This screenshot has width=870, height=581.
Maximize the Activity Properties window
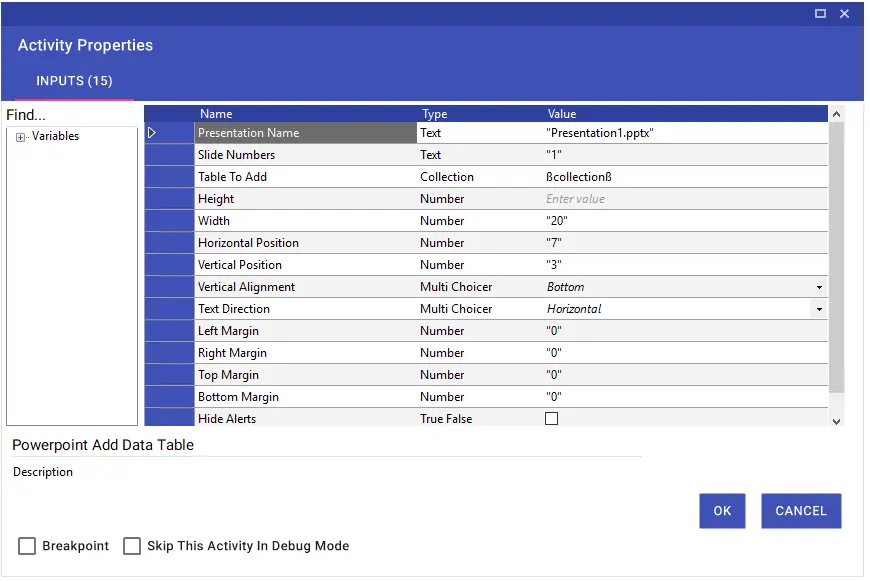pos(820,14)
